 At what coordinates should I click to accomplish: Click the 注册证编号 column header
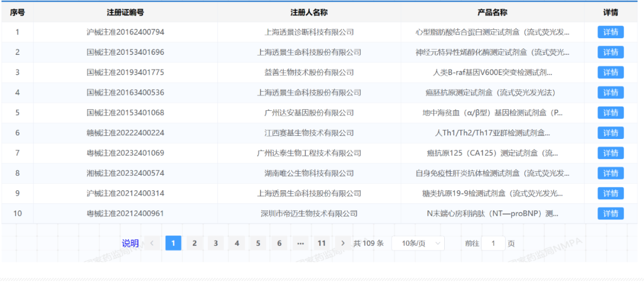[125, 13]
